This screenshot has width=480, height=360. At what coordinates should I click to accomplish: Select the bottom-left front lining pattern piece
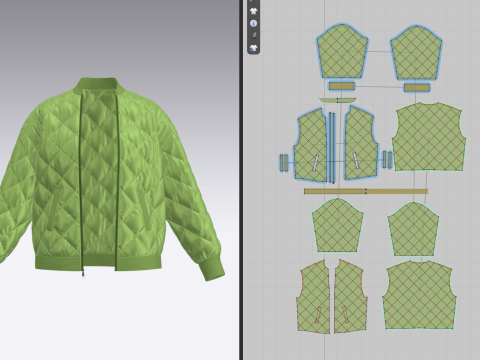coord(313,297)
